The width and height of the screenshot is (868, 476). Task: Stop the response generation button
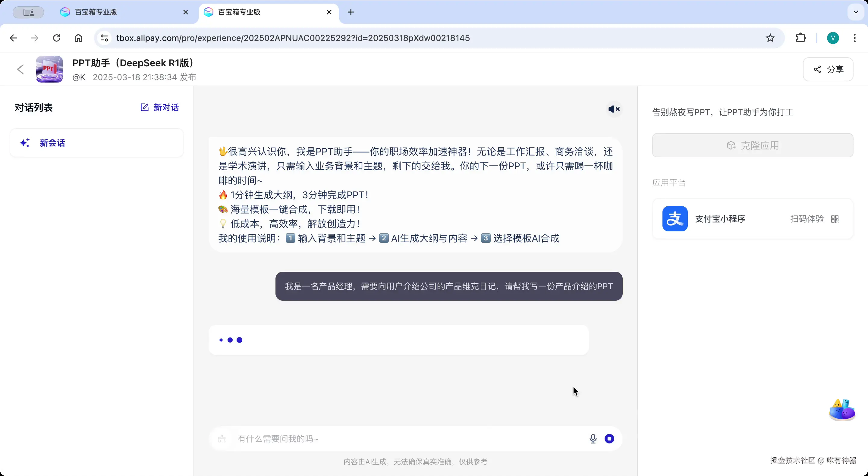(x=609, y=439)
